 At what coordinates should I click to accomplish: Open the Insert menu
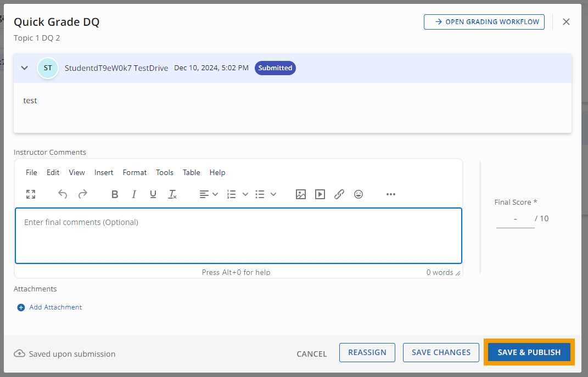tap(104, 172)
